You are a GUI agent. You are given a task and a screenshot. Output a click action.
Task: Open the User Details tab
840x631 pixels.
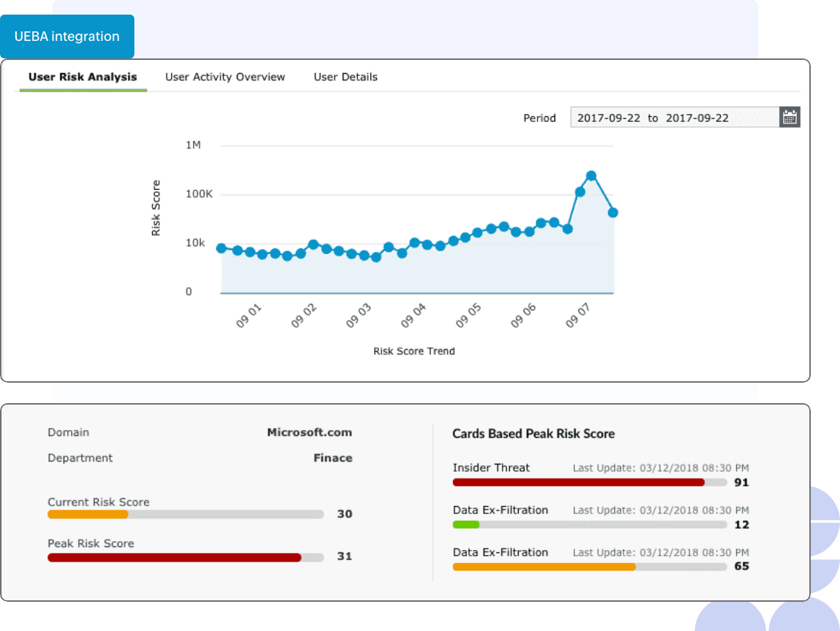[345, 77]
